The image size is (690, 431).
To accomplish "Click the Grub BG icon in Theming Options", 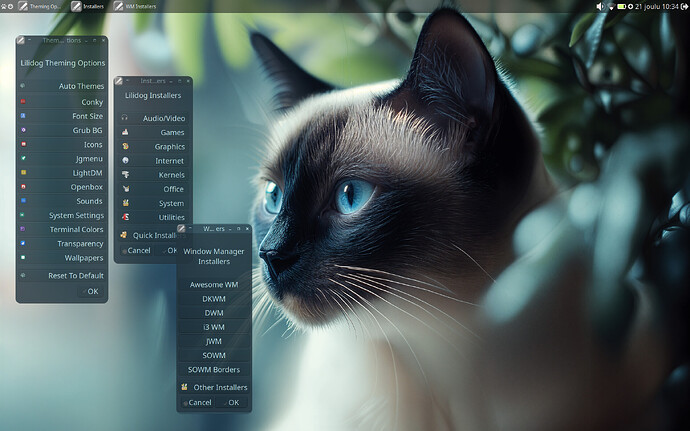I will [x=23, y=130].
